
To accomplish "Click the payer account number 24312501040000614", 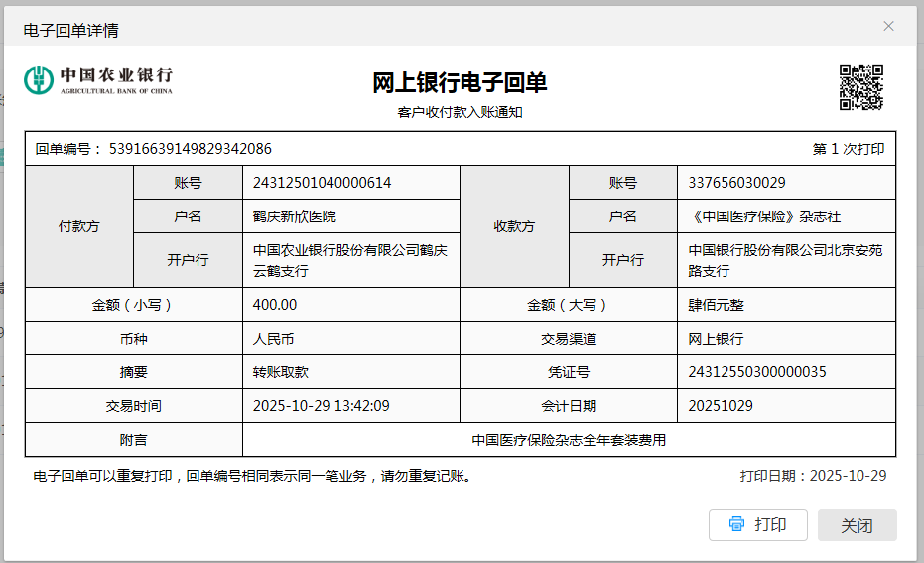I will [x=322, y=183].
